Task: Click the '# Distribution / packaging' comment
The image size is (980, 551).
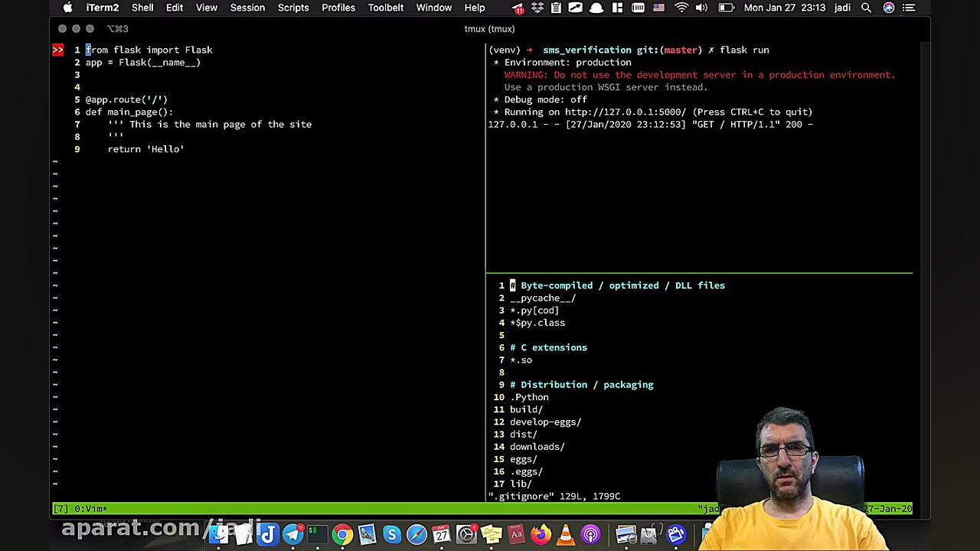Action: 582,385
